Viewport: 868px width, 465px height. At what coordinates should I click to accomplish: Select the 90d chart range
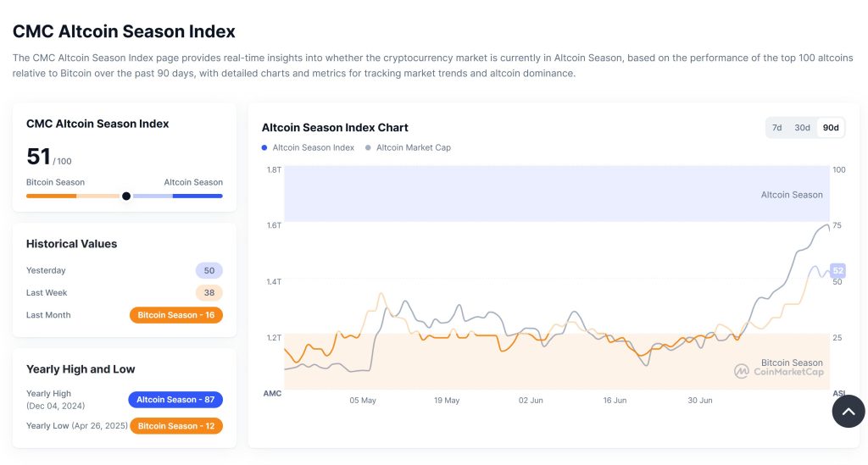pos(831,128)
